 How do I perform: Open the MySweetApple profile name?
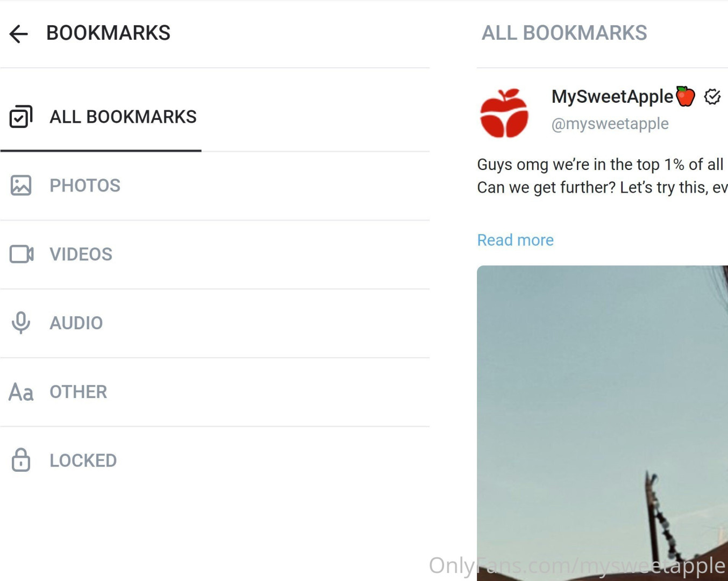coord(612,97)
